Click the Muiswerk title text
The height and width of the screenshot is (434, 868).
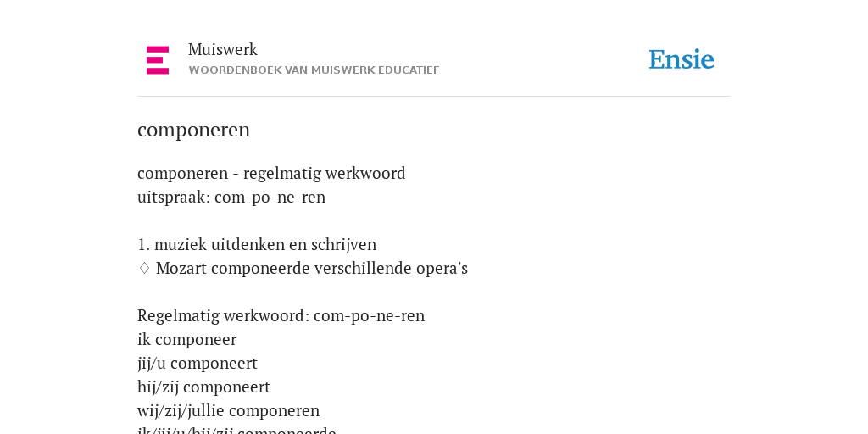pos(223,49)
